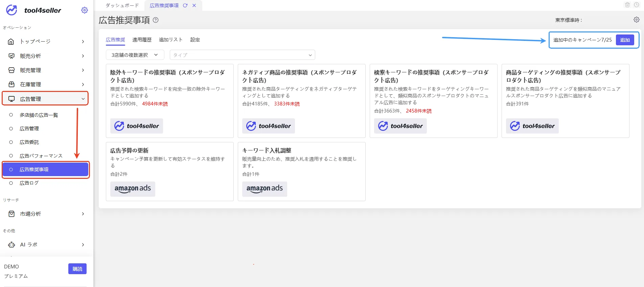Open the 除外キーワードの推奨事項 card title
Viewport: 644px width, 287px height.
[x=168, y=76]
